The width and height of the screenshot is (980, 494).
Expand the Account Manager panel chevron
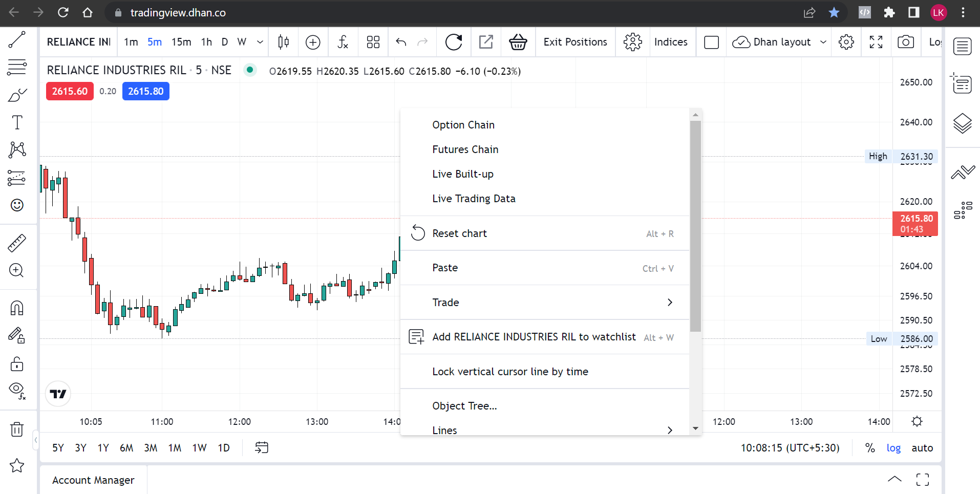coord(894,479)
